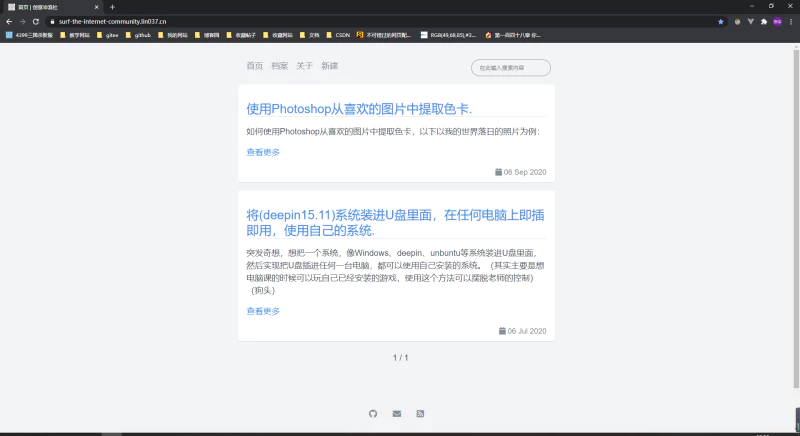Open the 文档 bookmark folder
This screenshot has height=436, width=800.
pyautogui.click(x=309, y=35)
